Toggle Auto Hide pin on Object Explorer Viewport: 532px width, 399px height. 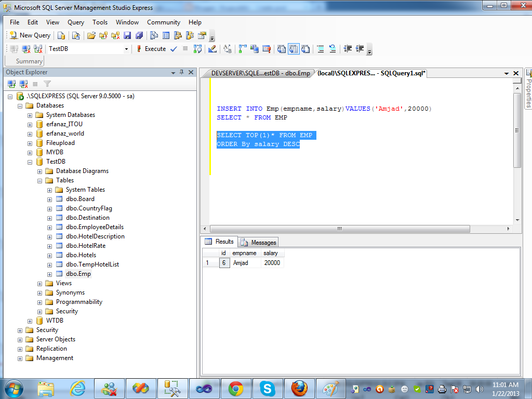[181, 72]
